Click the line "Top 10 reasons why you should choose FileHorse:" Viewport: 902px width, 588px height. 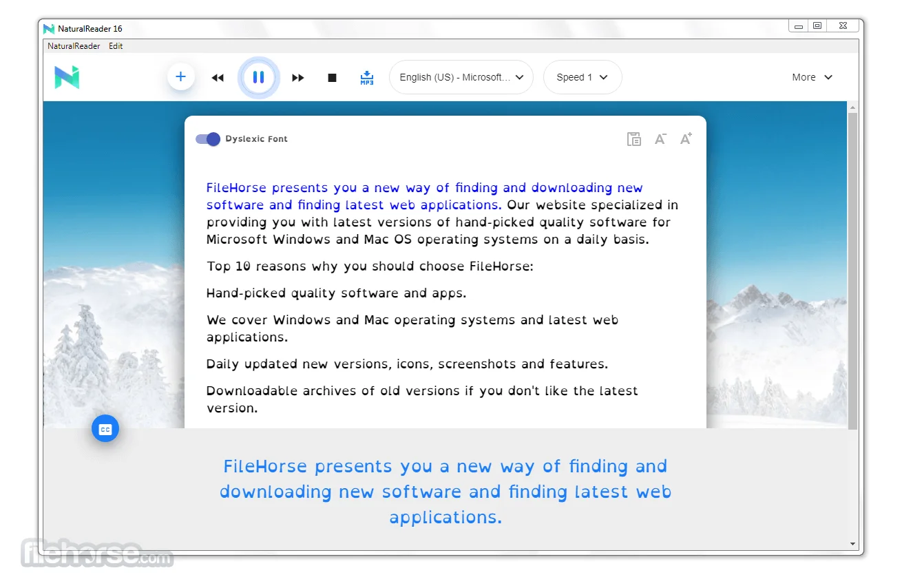370,266
